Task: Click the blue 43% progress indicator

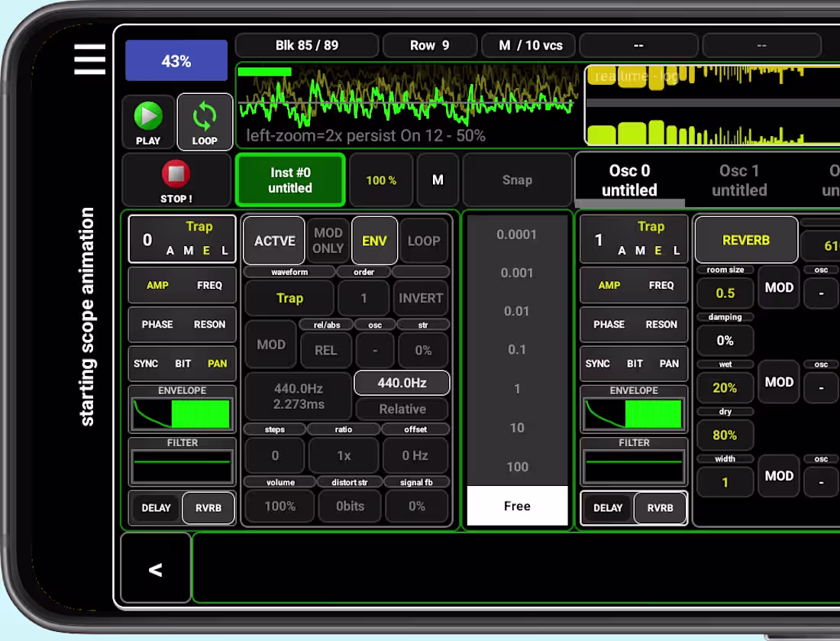Action: click(176, 60)
